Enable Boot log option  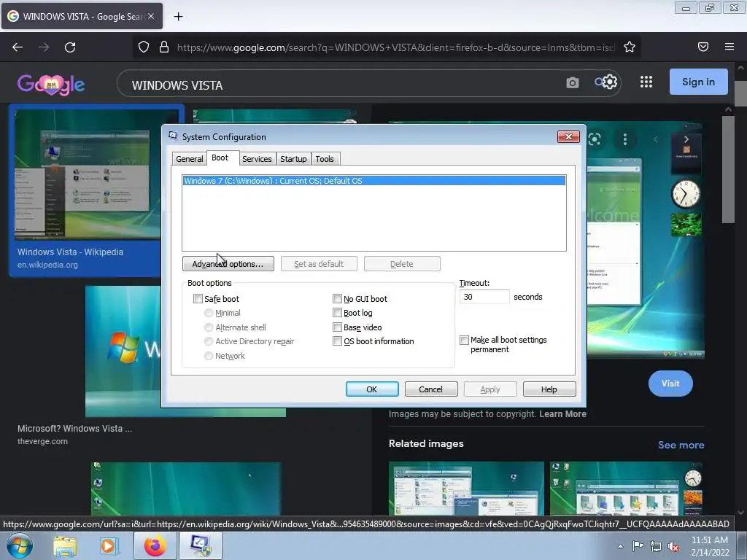337,313
